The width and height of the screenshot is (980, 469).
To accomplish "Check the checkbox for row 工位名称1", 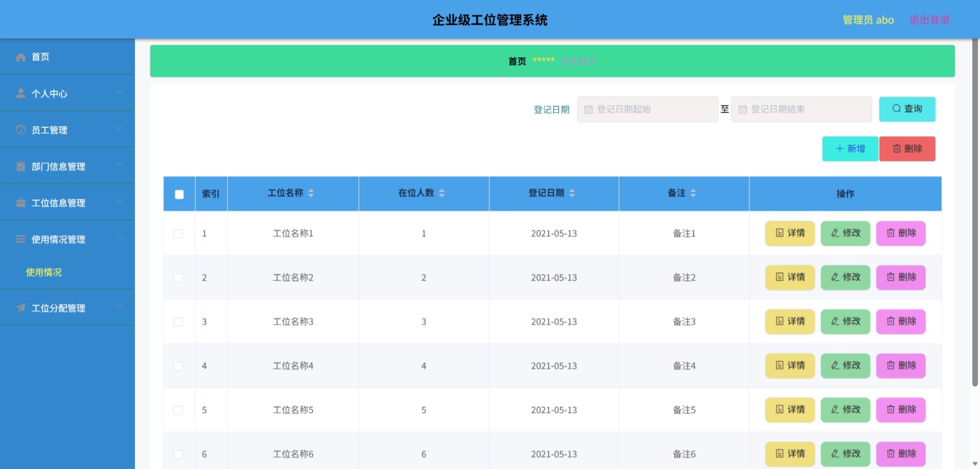I will (x=178, y=234).
